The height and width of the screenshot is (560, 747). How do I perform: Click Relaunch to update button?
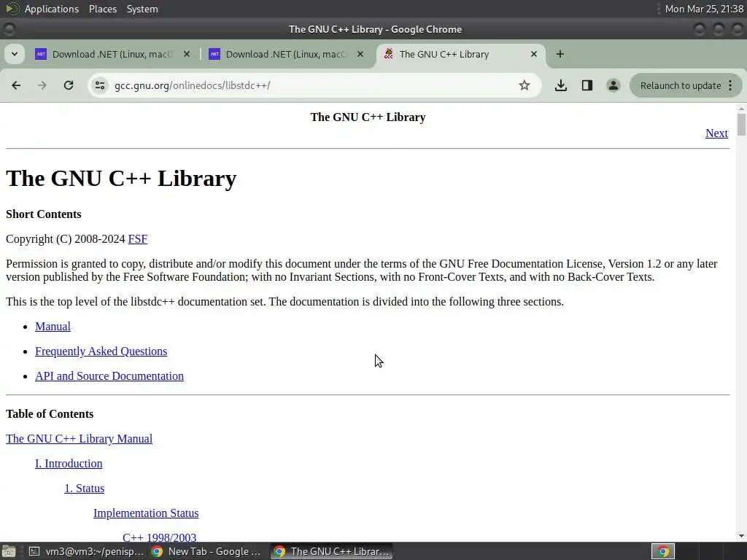coord(681,86)
